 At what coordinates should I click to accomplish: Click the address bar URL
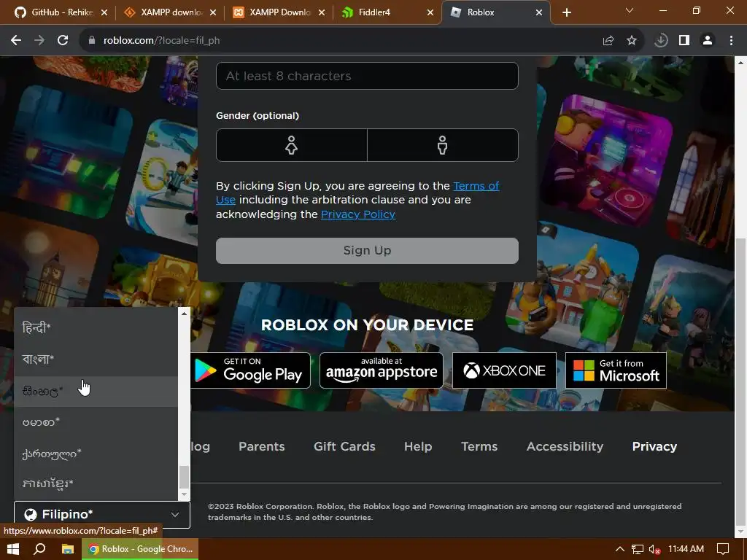[161, 41]
